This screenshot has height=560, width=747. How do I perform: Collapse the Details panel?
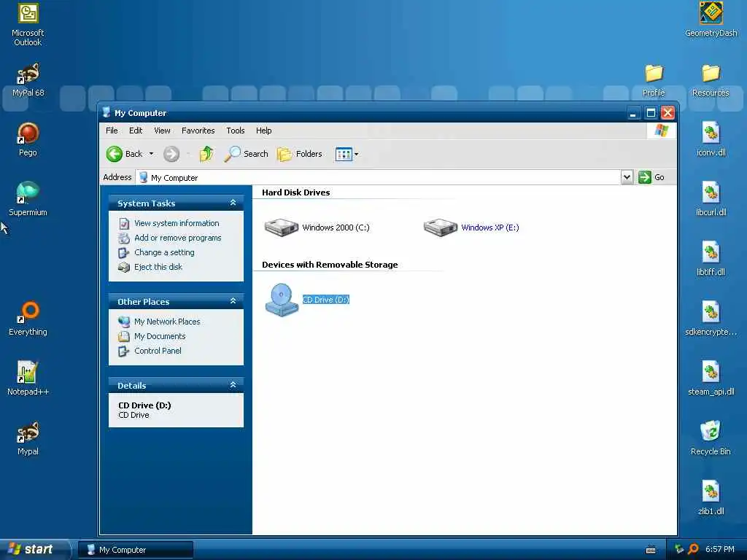pos(233,385)
